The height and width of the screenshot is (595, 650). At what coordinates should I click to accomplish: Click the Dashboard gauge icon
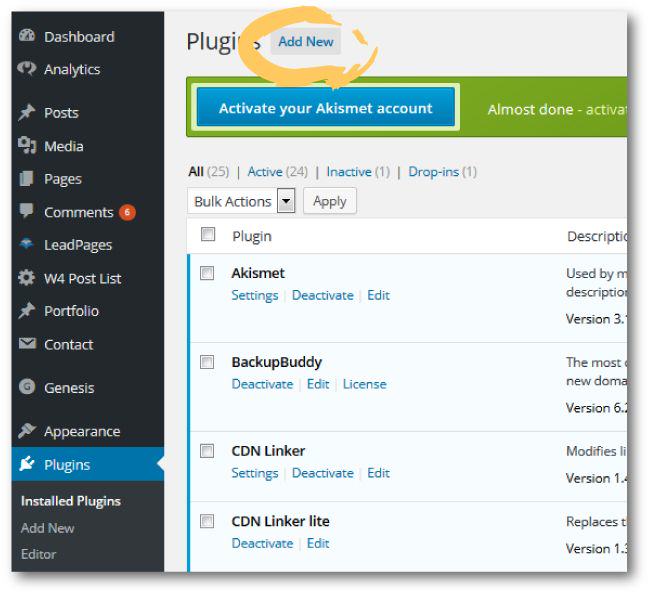coord(27,36)
